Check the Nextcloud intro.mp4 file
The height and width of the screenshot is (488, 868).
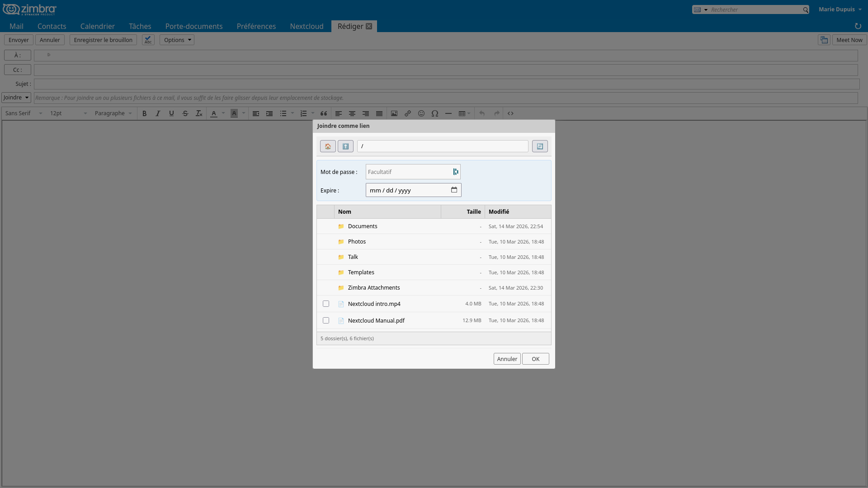(326, 304)
